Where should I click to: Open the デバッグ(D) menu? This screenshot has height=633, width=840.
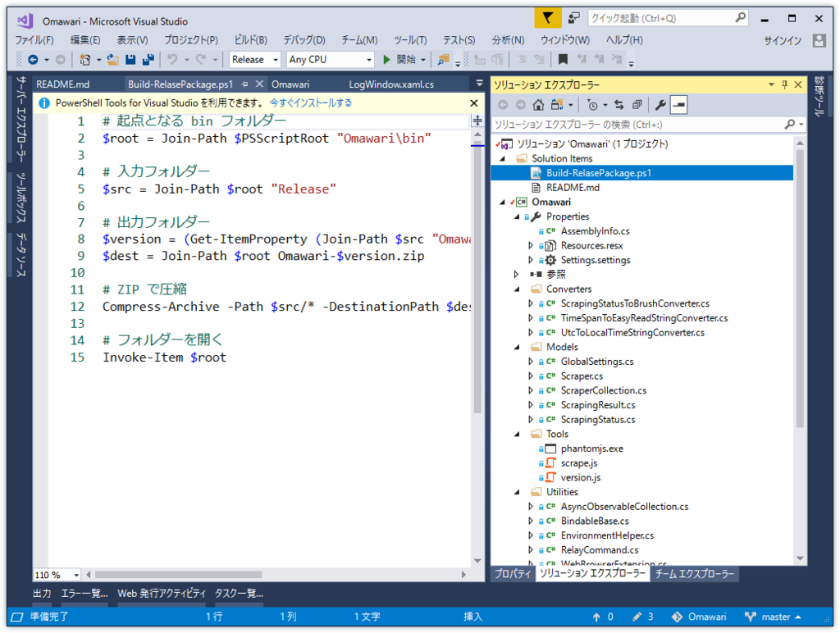click(x=304, y=40)
